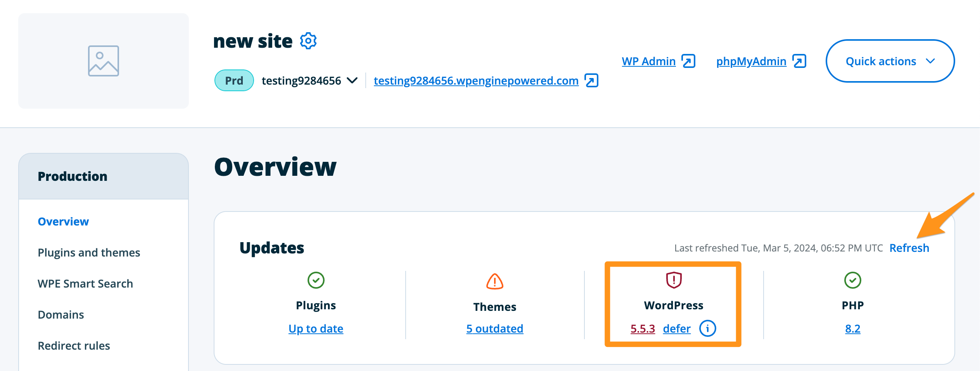Click the WordPress red shield warning icon
This screenshot has height=371, width=980.
click(674, 280)
